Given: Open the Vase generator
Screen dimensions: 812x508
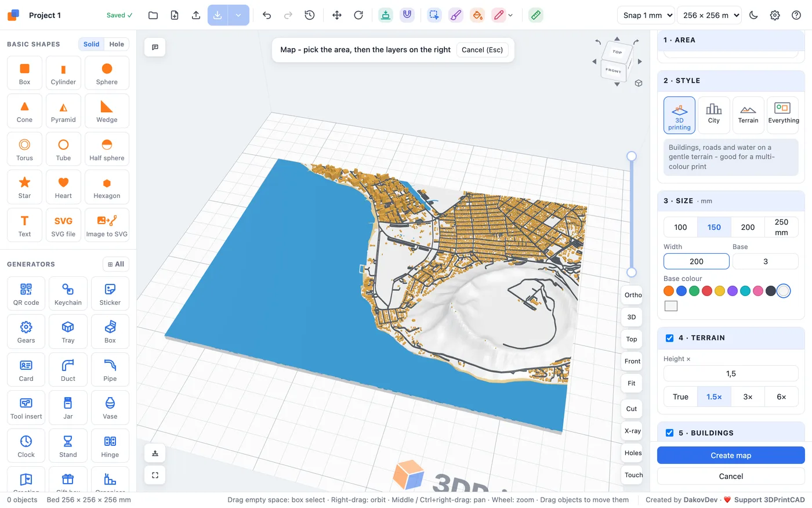Looking at the screenshot, I should (x=110, y=409).
